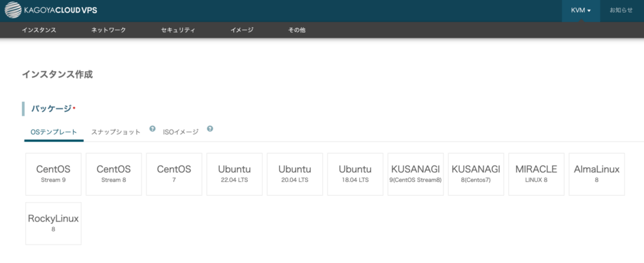Select CentOS Stream 9 template

(53, 174)
